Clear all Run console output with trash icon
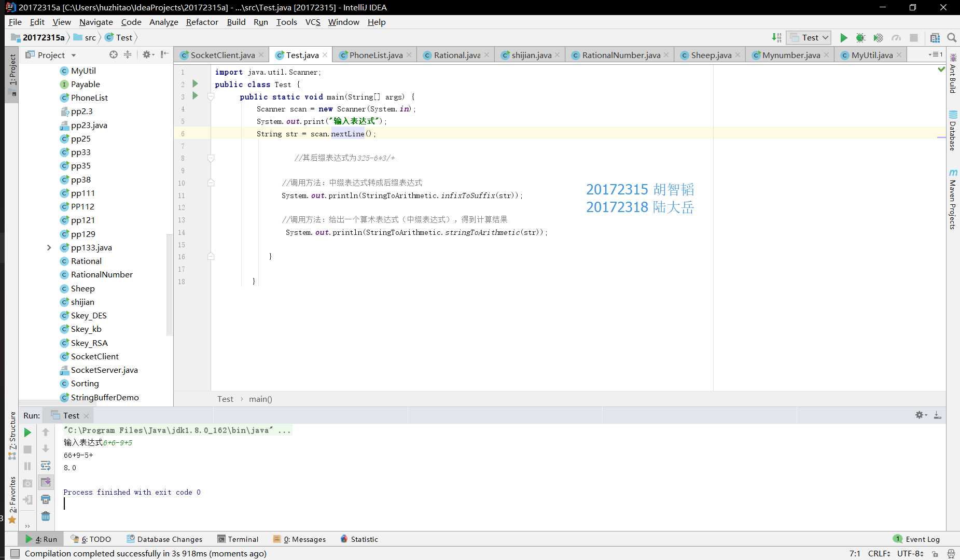Screen dimensions: 960x560 point(46,516)
